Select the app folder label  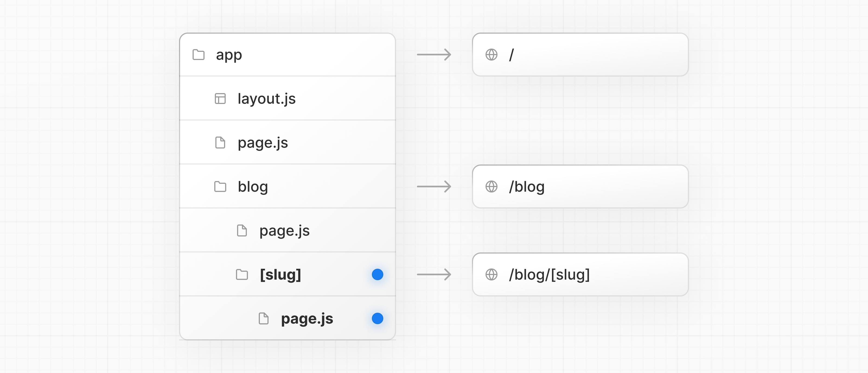click(229, 55)
